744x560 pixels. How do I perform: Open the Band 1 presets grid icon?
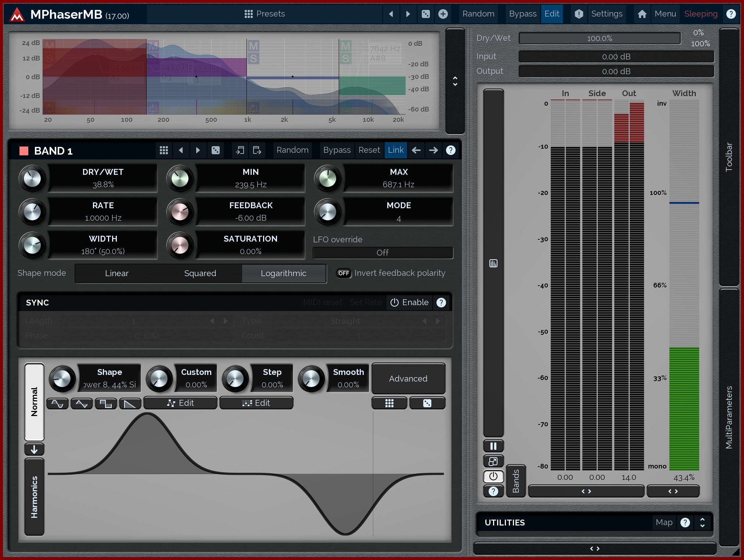click(164, 150)
